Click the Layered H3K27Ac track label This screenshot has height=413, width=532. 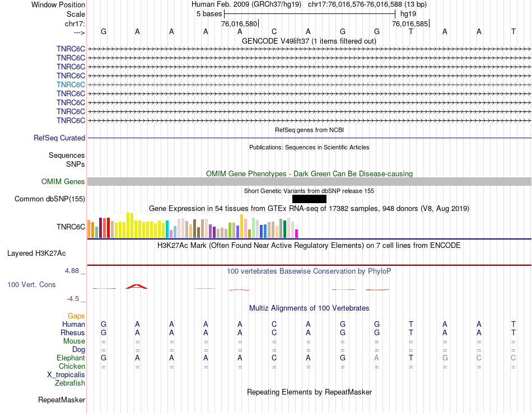click(36, 254)
